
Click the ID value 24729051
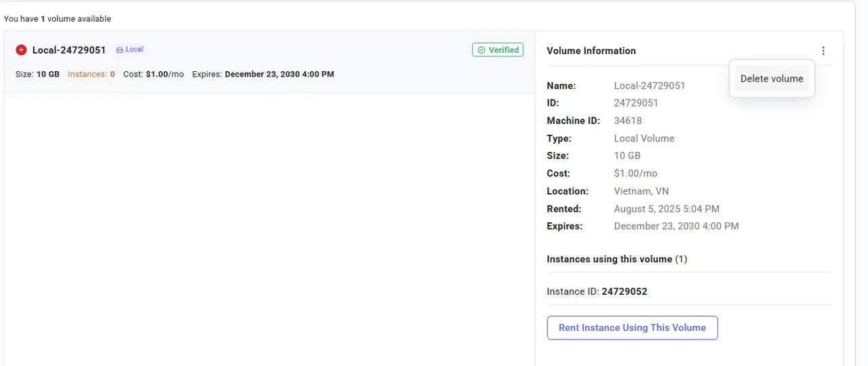(636, 103)
